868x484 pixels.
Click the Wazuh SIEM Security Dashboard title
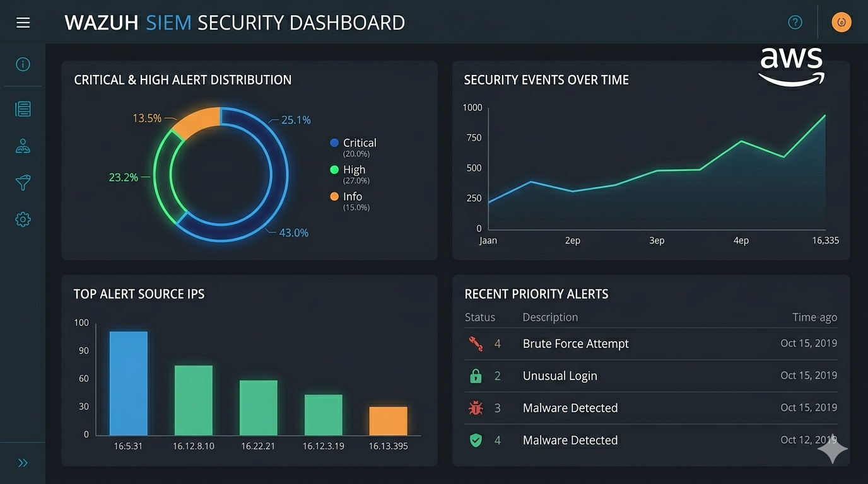235,23
